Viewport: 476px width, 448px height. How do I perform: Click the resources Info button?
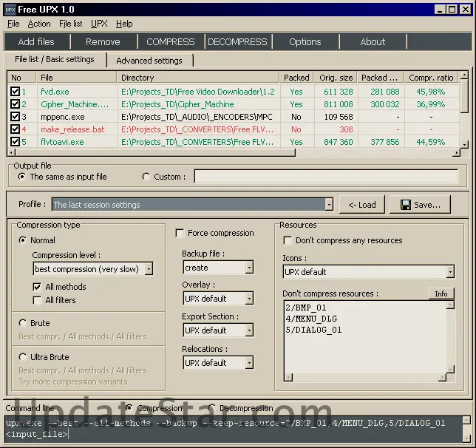(x=441, y=293)
